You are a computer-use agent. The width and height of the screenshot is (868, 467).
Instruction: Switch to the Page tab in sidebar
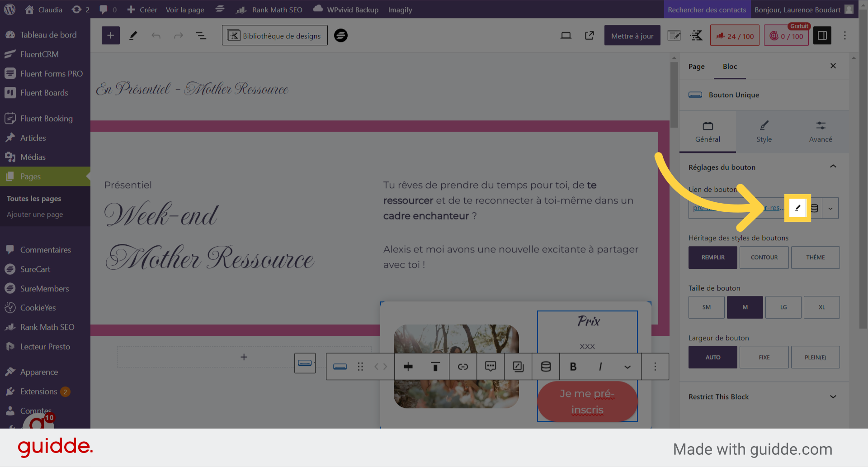(697, 67)
